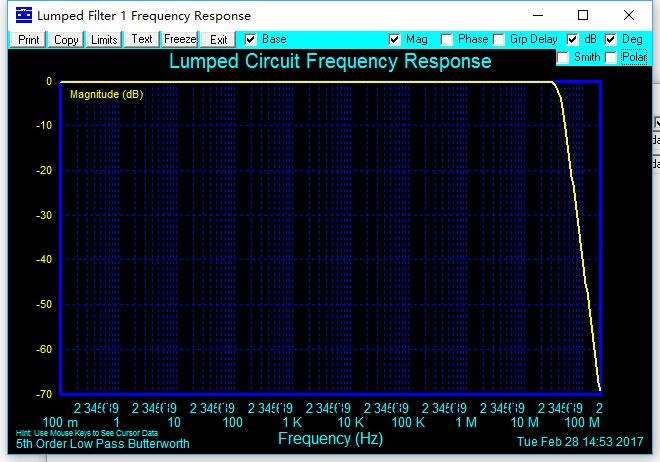Open the Limits settings
Viewport: 660px width, 462px height.
click(x=104, y=40)
